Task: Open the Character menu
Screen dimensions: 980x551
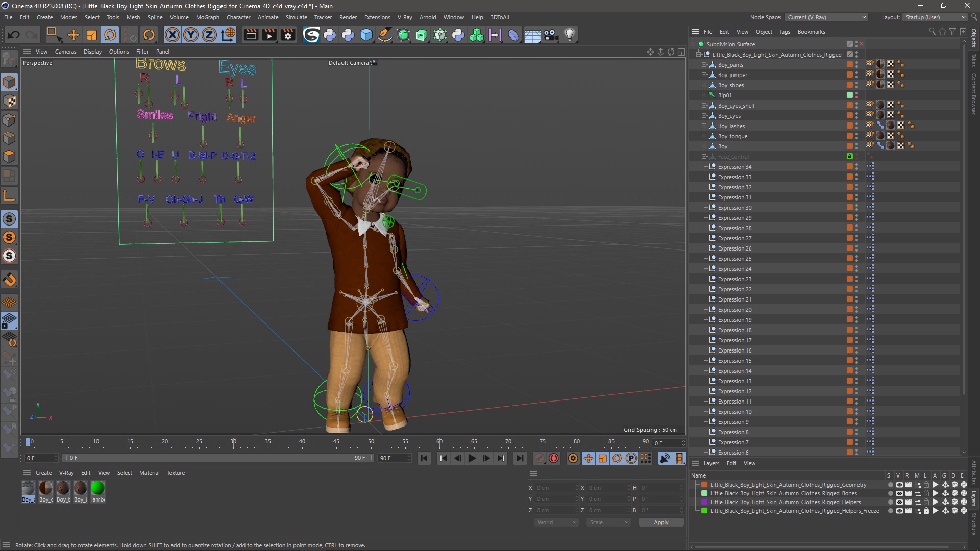Action: coord(238,17)
